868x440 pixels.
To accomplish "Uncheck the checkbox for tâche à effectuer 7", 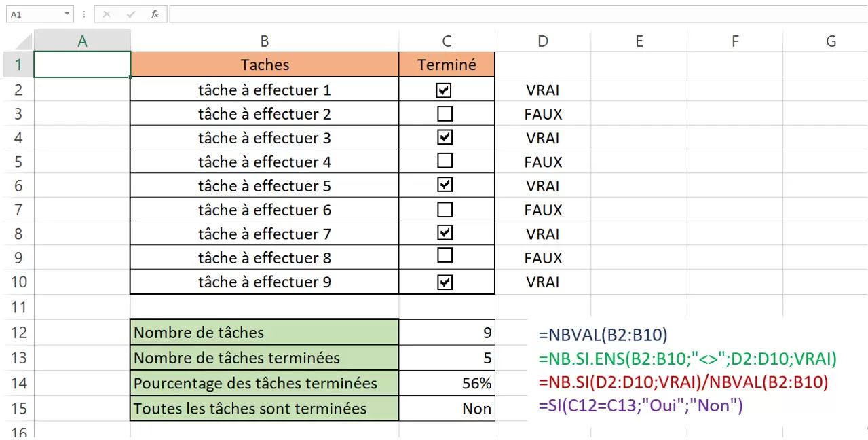I will (445, 233).
